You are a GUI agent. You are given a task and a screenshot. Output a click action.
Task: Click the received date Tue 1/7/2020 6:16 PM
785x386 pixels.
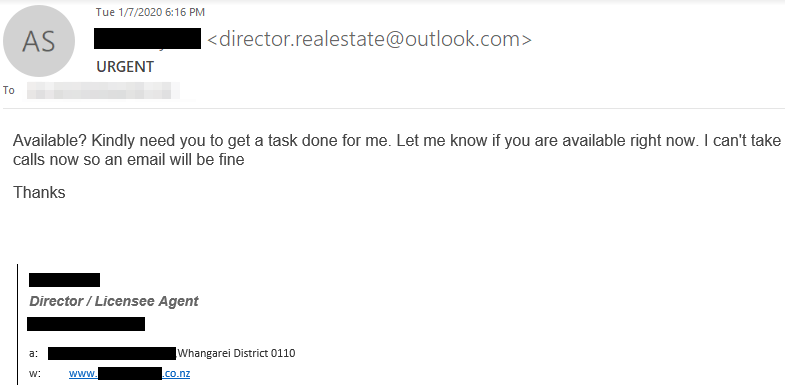click(x=150, y=12)
